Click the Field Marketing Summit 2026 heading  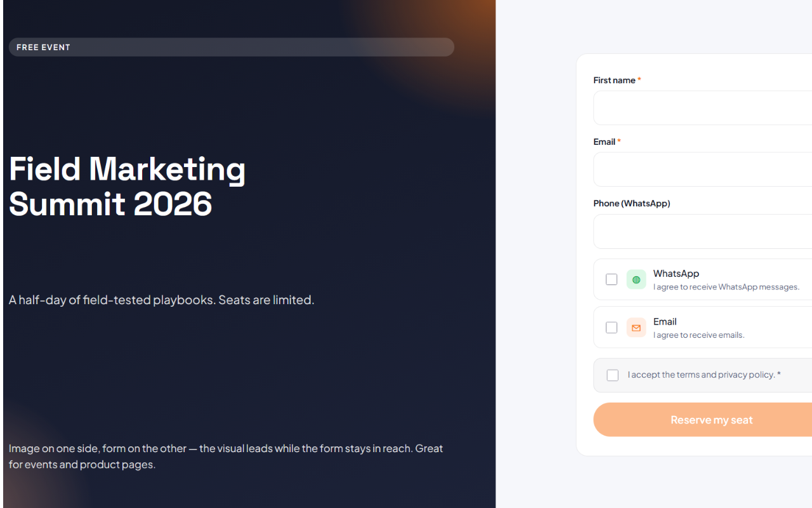[x=128, y=187]
